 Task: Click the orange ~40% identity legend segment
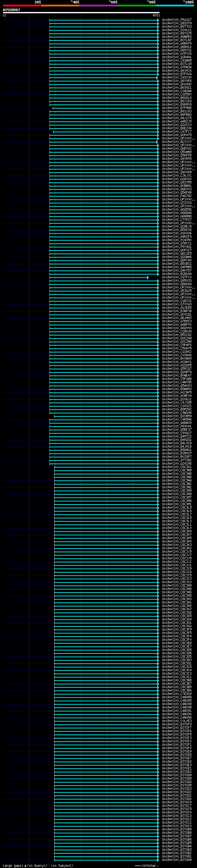coord(60,6)
